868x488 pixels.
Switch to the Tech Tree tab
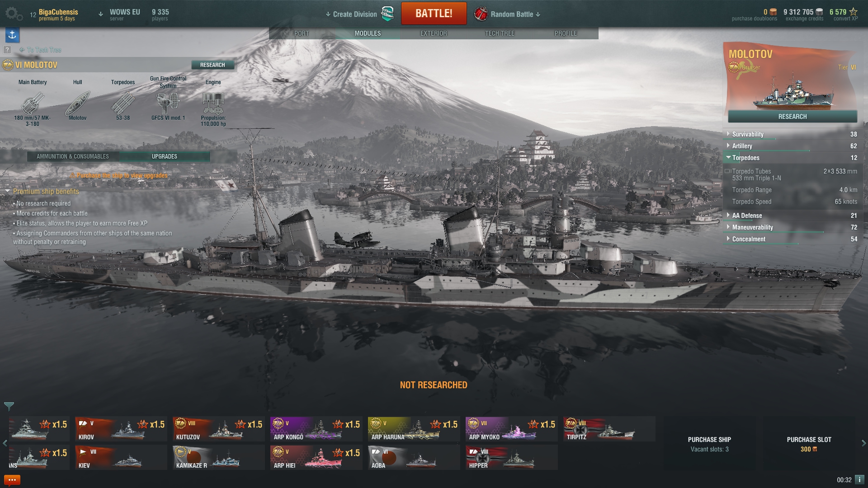pyautogui.click(x=500, y=33)
